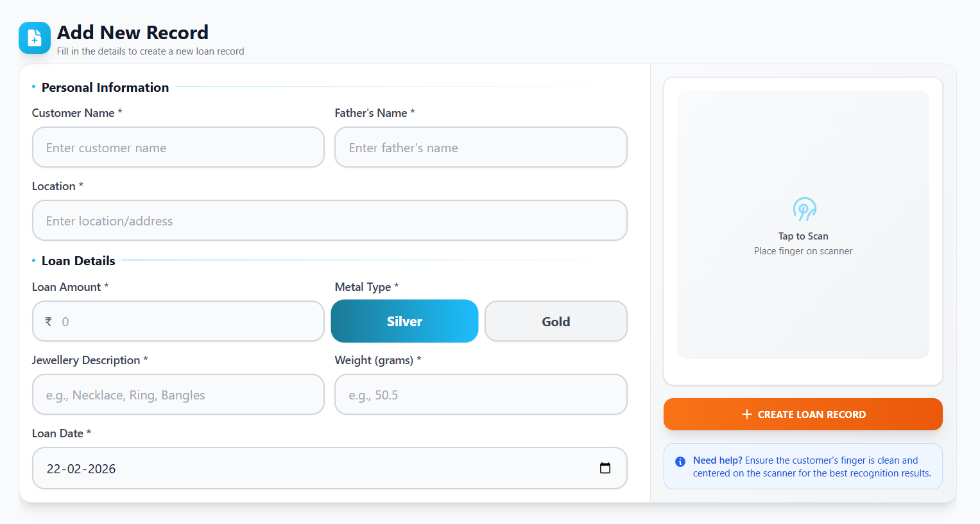Image resolution: width=980 pixels, height=524 pixels.
Task: Tap the fingerprint scan icon
Action: (x=804, y=209)
